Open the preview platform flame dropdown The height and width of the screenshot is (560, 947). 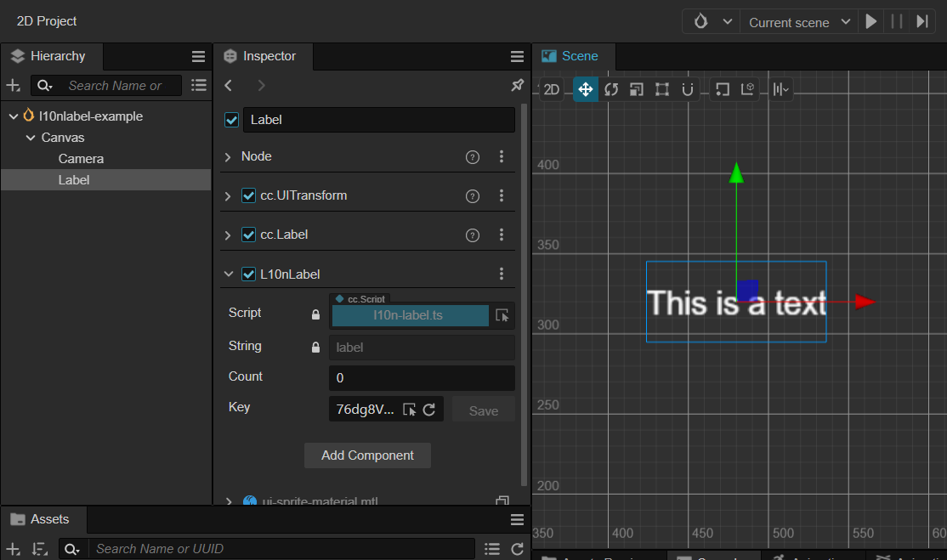coord(712,22)
